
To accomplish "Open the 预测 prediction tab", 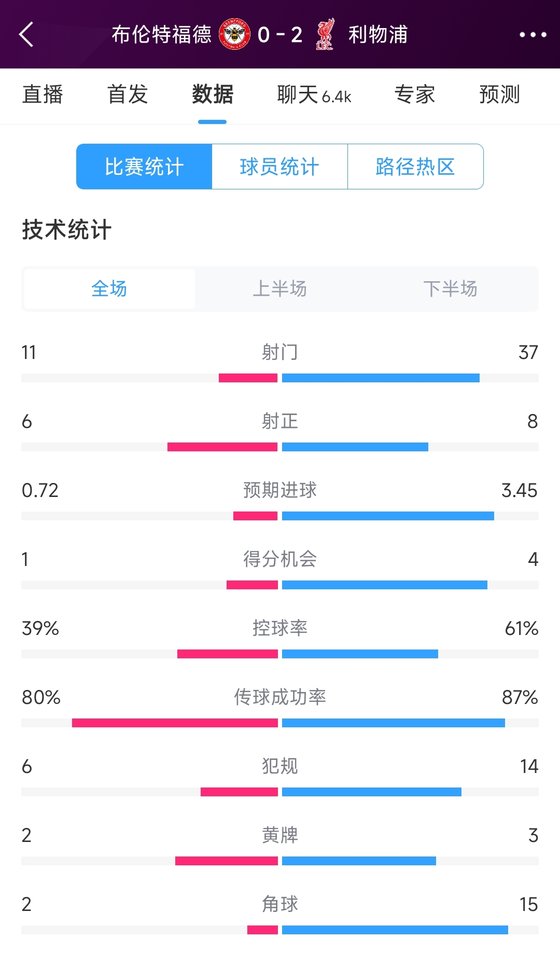I will point(499,95).
